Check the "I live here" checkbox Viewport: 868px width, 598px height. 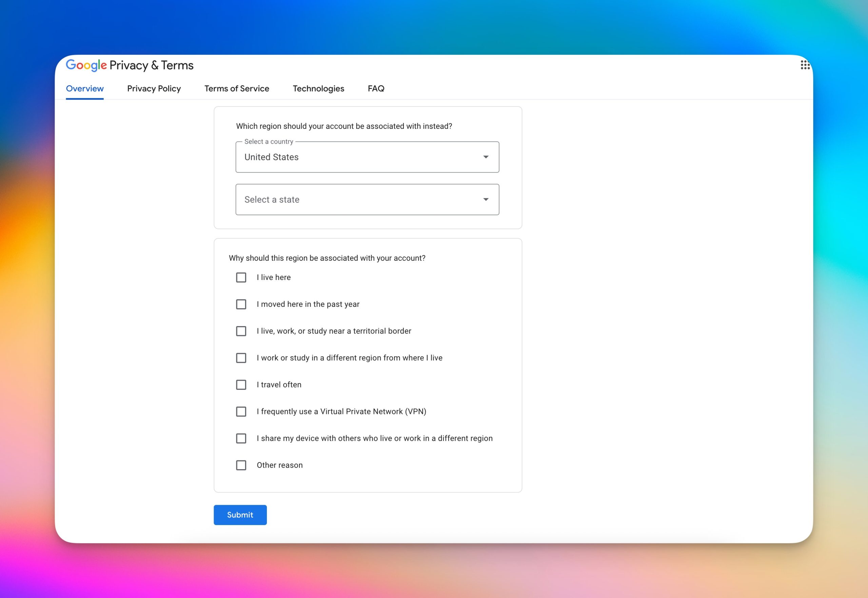[241, 278]
